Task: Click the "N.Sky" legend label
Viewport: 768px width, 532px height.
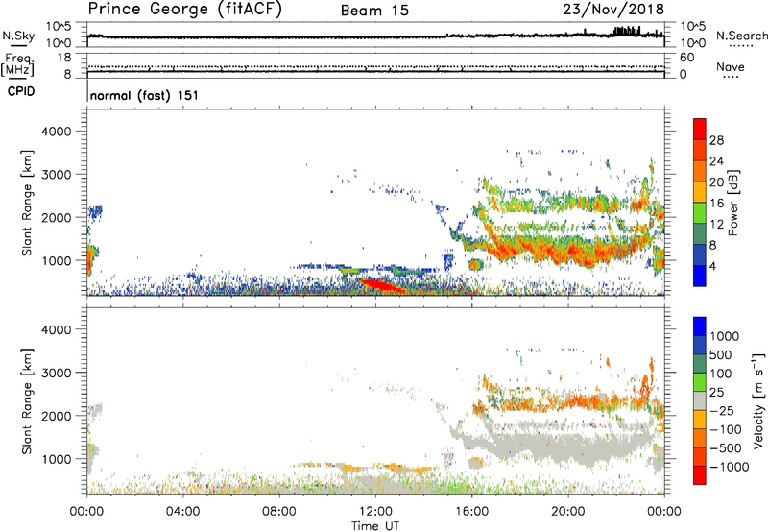Action: (x=18, y=36)
